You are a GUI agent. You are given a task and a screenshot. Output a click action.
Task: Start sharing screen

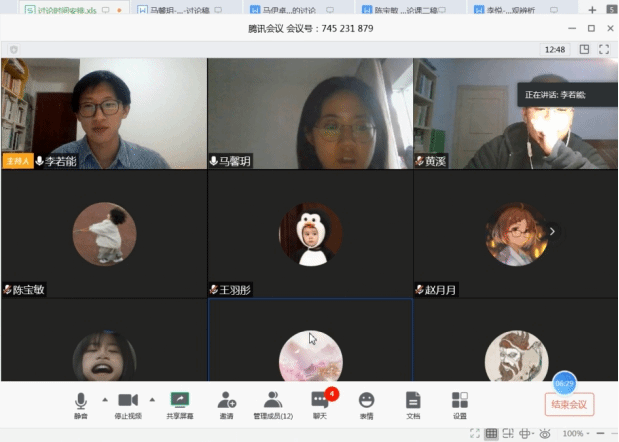pos(180,400)
